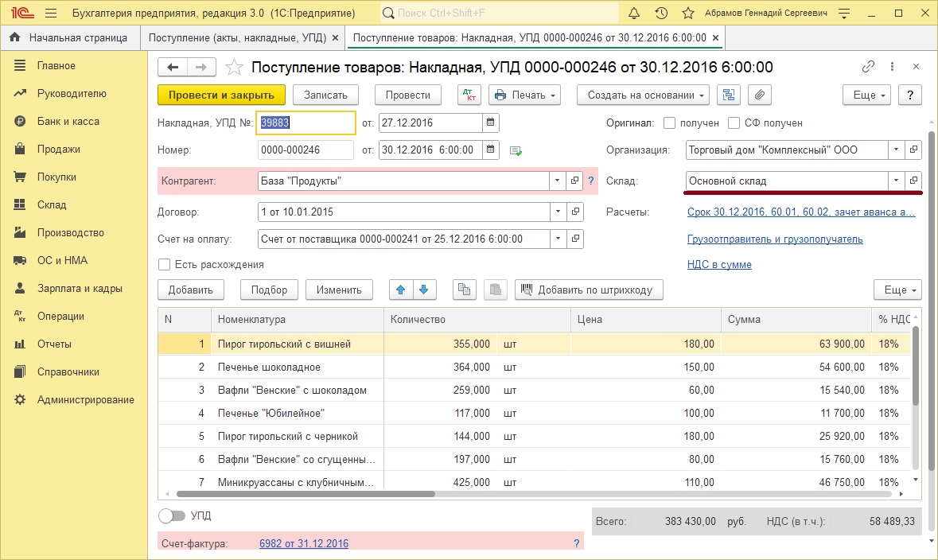Viewport: 938px width, 560px height.
Task: Open the Продажи sidebar section
Action: pos(58,149)
